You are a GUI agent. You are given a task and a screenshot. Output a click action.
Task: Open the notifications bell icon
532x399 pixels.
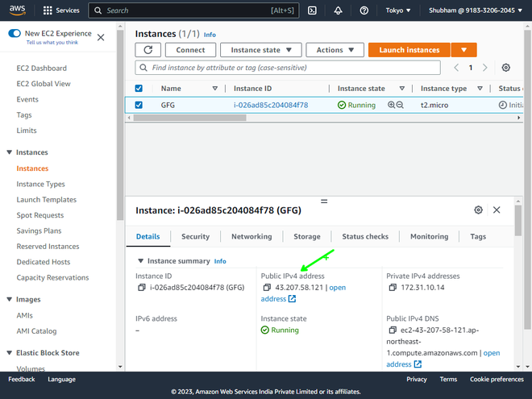[x=338, y=10]
